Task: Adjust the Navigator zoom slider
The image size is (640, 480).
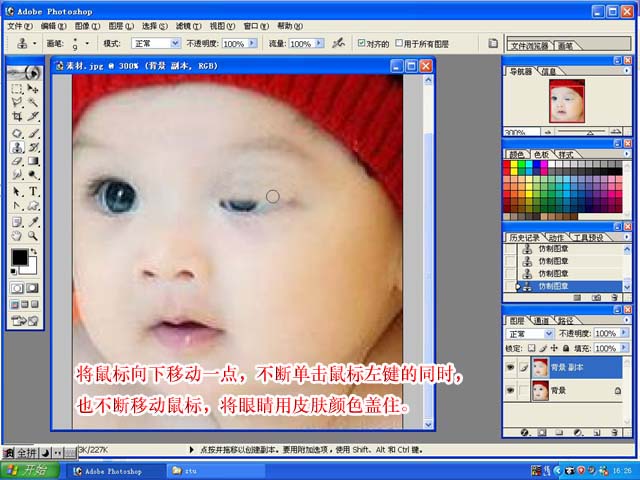Action: 590,132
